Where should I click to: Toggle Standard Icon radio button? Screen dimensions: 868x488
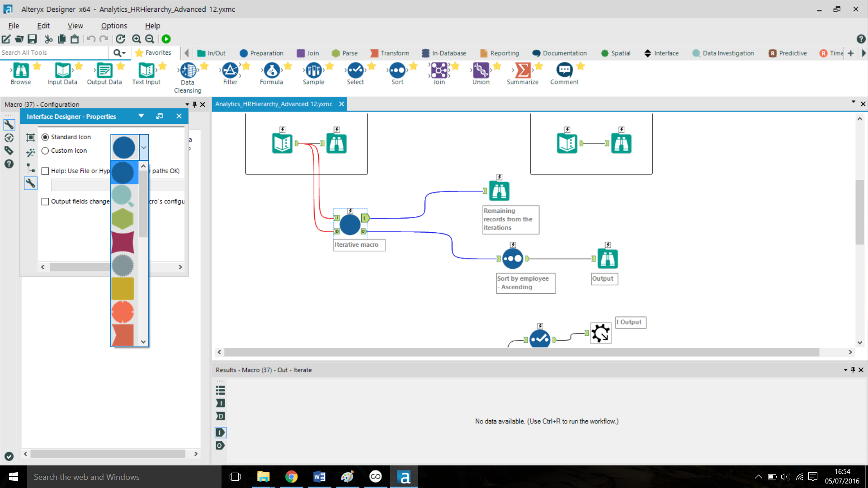(45, 136)
